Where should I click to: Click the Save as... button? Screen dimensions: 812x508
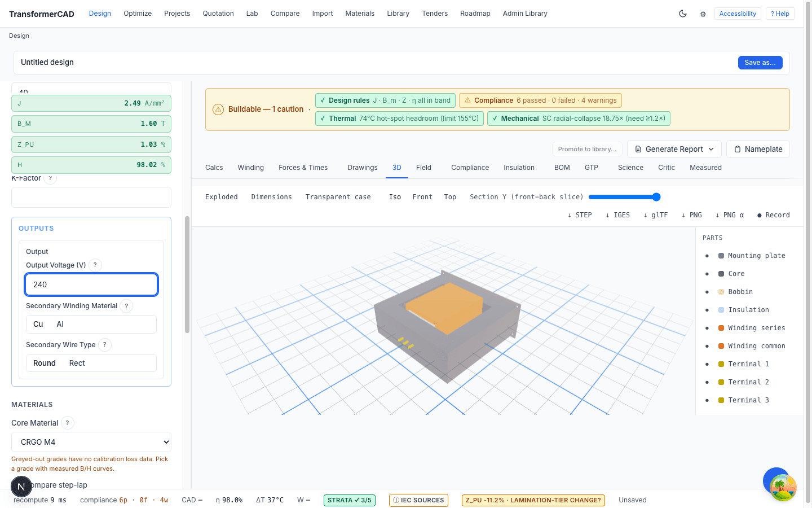click(760, 63)
